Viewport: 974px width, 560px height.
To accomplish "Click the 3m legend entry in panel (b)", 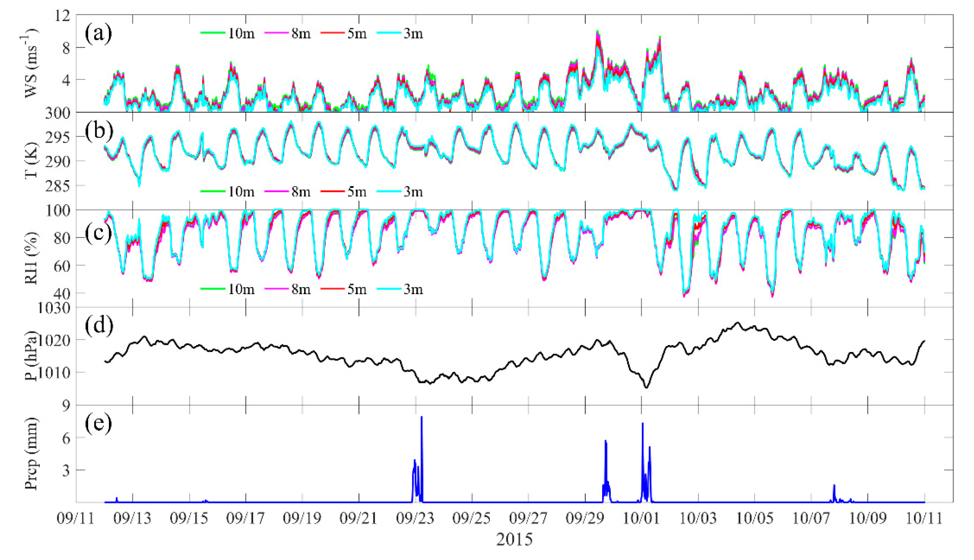I will coord(400,192).
